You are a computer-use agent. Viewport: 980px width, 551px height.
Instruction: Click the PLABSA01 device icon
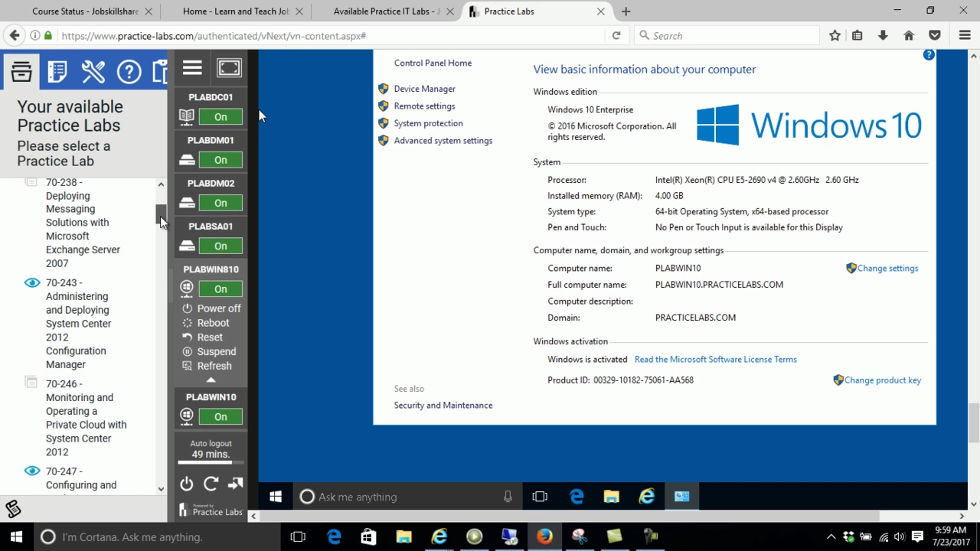click(x=187, y=246)
